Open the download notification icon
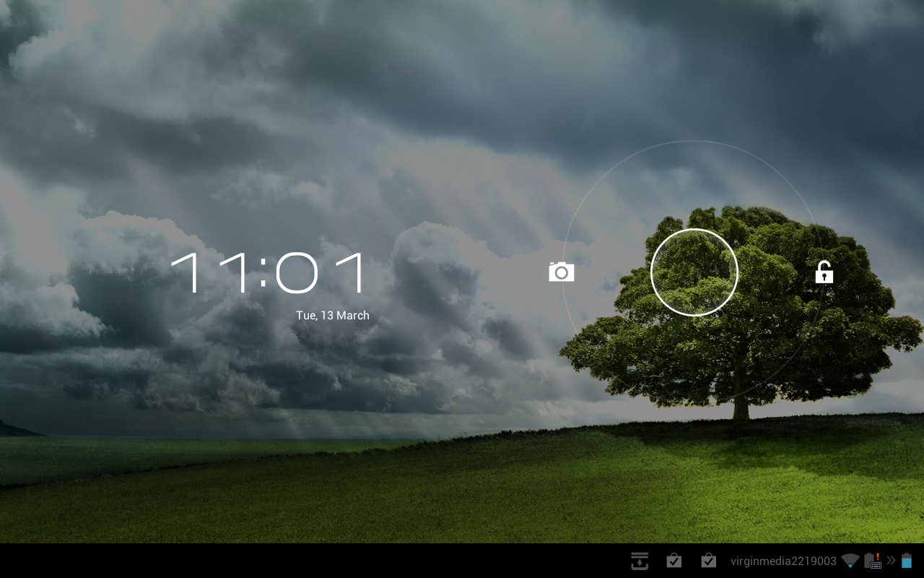The image size is (924, 578). click(x=639, y=561)
